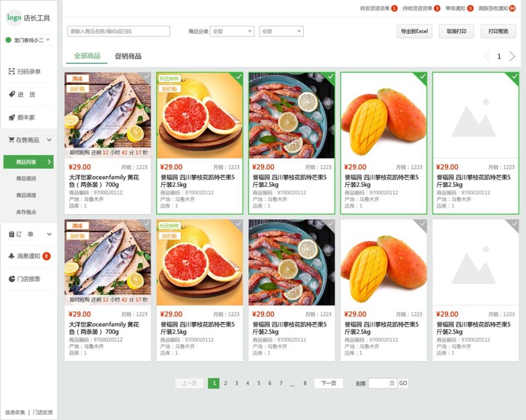Click the 取消打印 button

click(x=456, y=31)
